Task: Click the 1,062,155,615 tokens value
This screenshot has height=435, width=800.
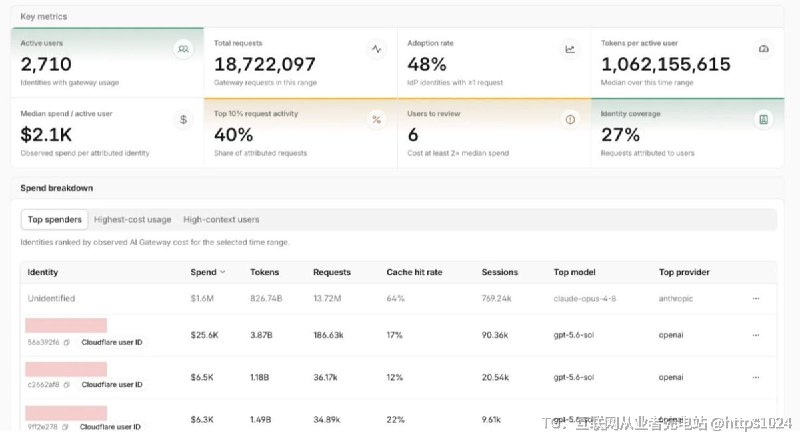Action: [x=665, y=64]
